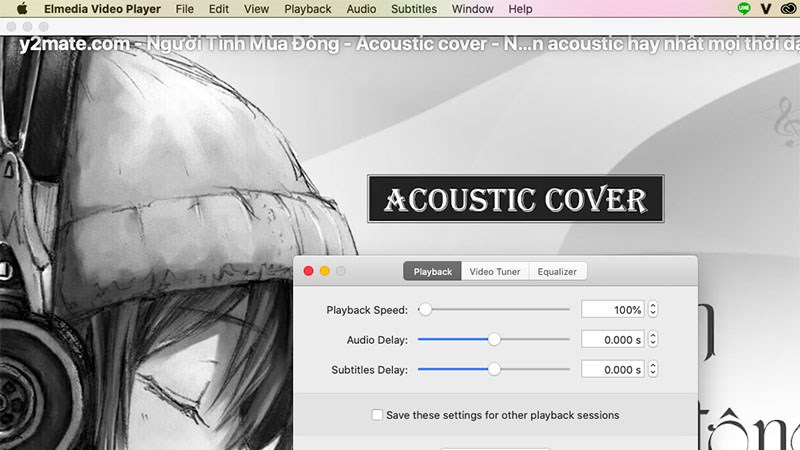Image resolution: width=800 pixels, height=450 pixels.
Task: Click the Subtitles Delay slider handle
Action: click(494, 370)
